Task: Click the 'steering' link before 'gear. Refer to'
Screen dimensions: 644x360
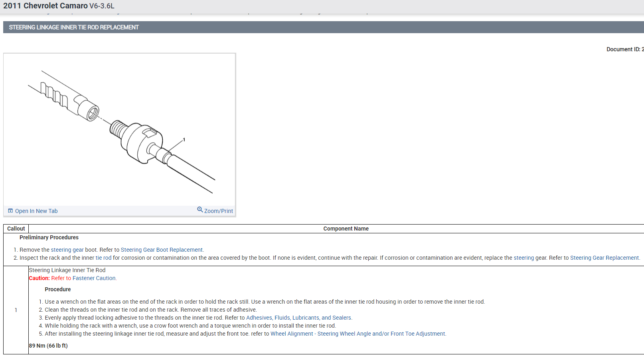Action: 524,258
